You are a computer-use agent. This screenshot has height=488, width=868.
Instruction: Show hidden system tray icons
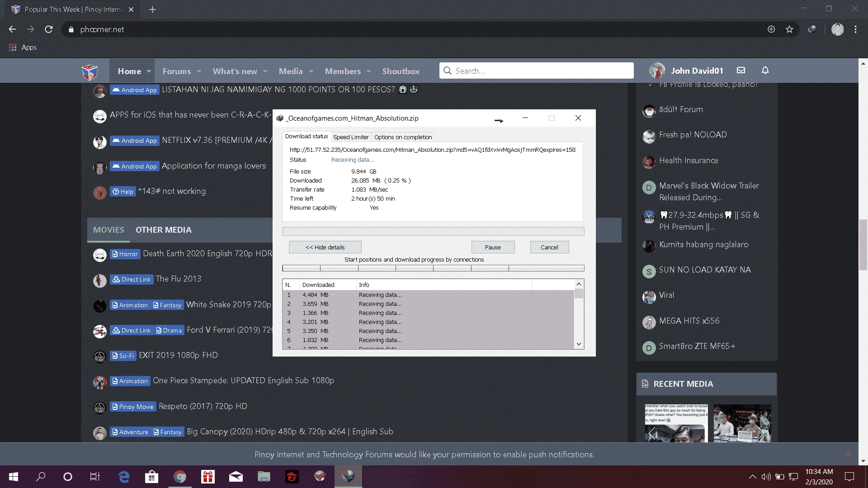pos(752,477)
